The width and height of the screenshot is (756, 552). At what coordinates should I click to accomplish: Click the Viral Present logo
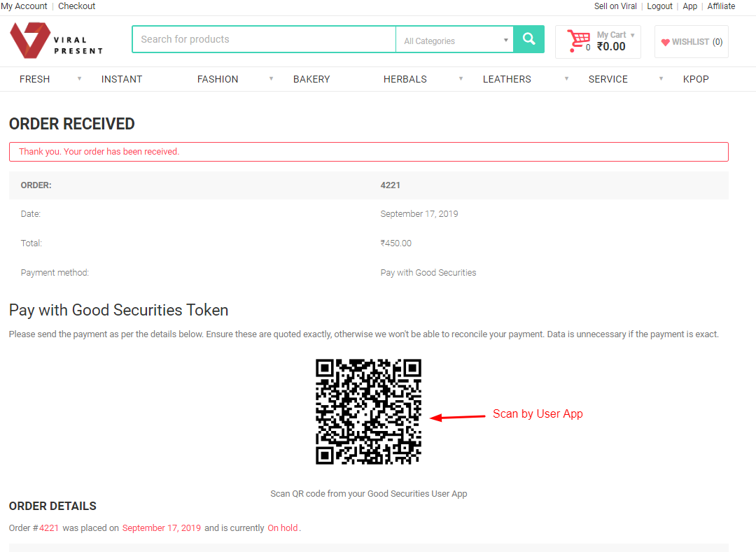pyautogui.click(x=57, y=41)
